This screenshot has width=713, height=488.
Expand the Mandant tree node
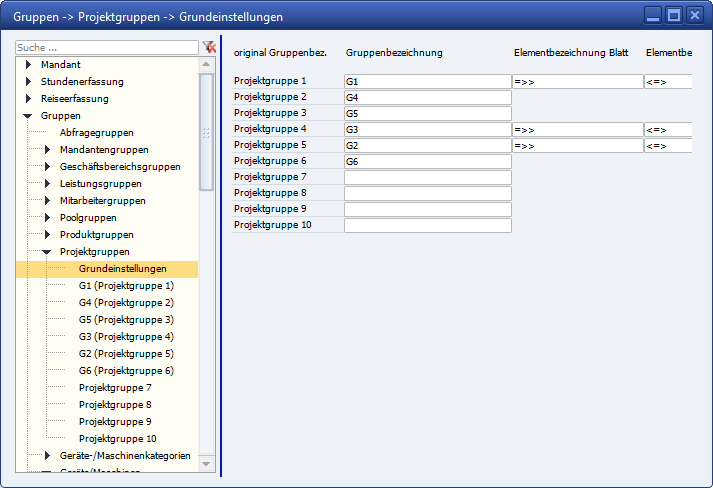(x=29, y=65)
